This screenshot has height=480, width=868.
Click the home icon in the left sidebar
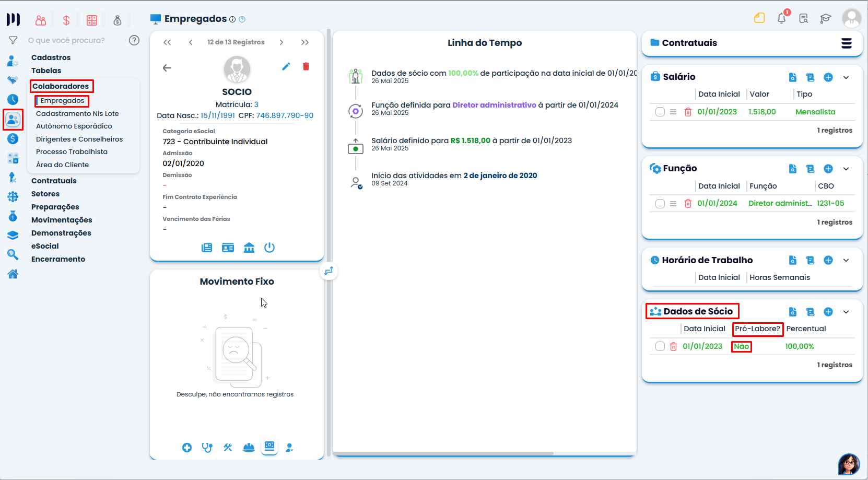pyautogui.click(x=13, y=274)
